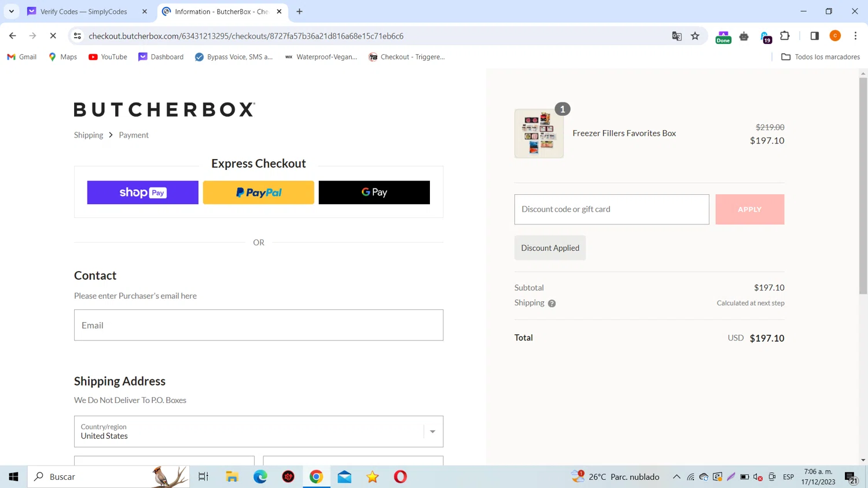
Task: Focus the Email input field
Action: [x=259, y=325]
